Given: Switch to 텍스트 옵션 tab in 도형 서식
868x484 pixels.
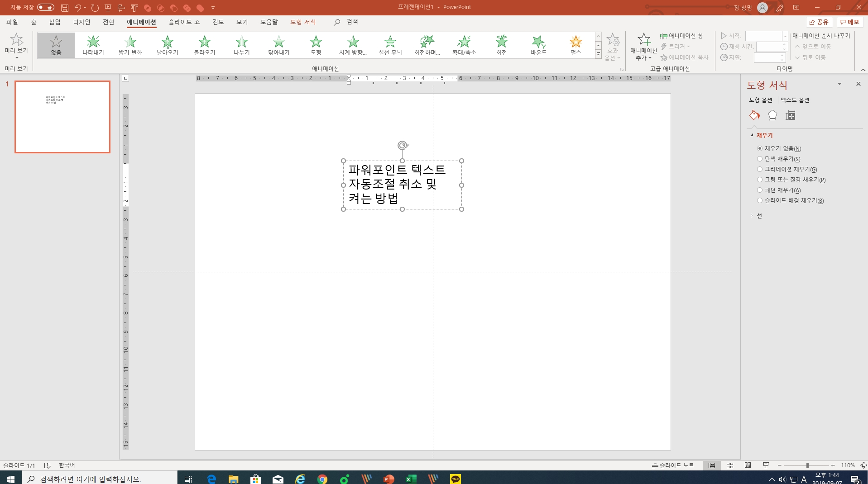Looking at the screenshot, I should pos(795,100).
